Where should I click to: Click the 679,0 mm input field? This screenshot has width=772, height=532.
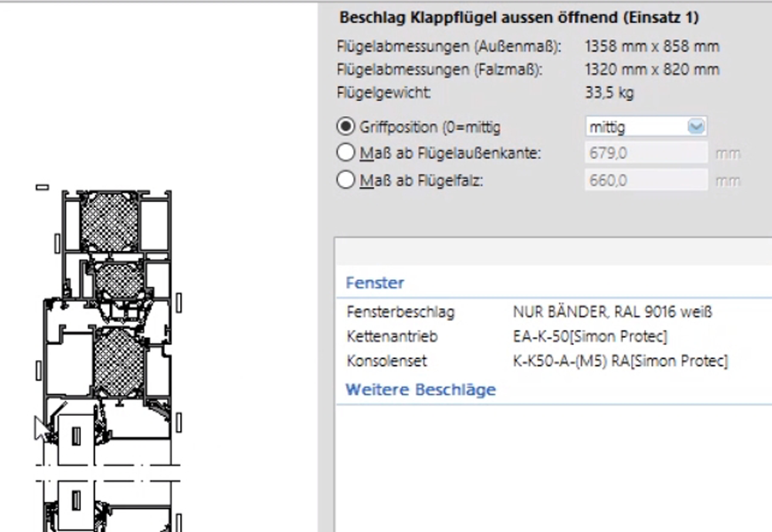(x=646, y=153)
